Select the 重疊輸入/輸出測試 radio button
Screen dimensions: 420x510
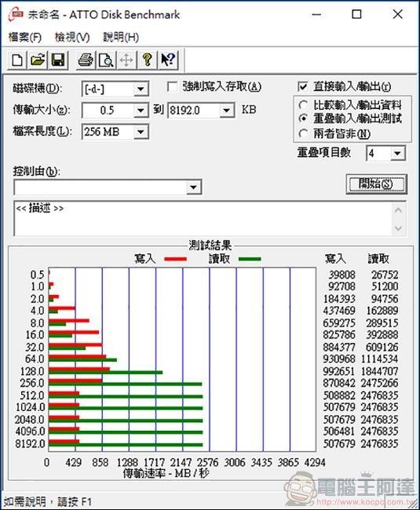tap(303, 118)
